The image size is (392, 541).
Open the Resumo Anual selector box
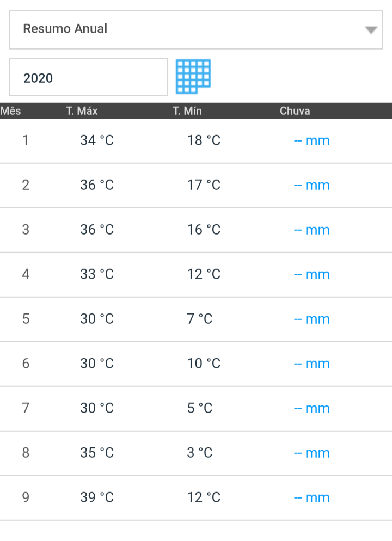click(x=196, y=30)
